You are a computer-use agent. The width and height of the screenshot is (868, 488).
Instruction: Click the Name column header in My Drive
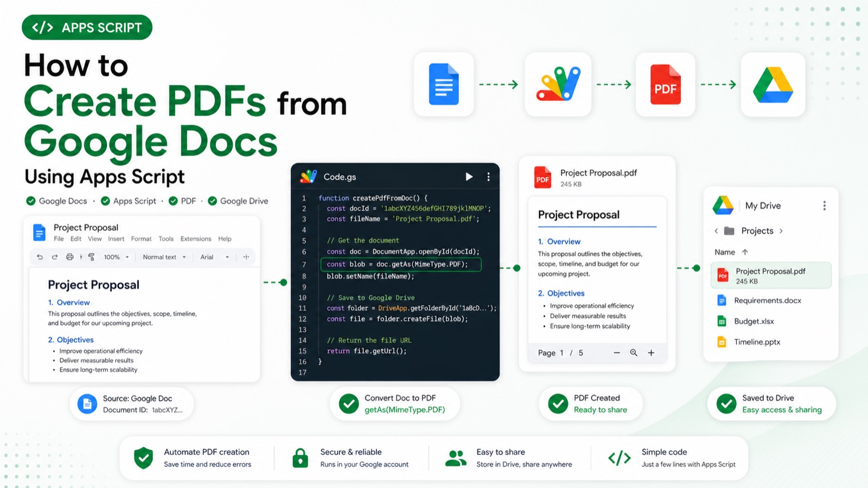(725, 252)
